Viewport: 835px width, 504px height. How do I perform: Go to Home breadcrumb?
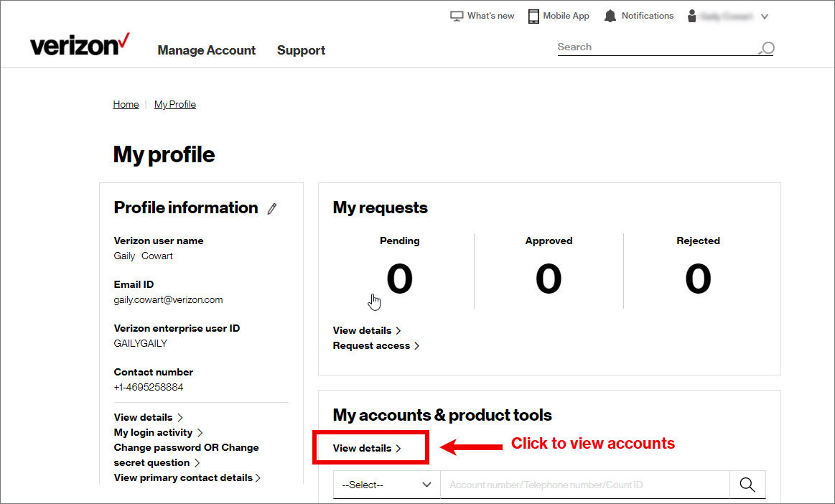point(126,104)
